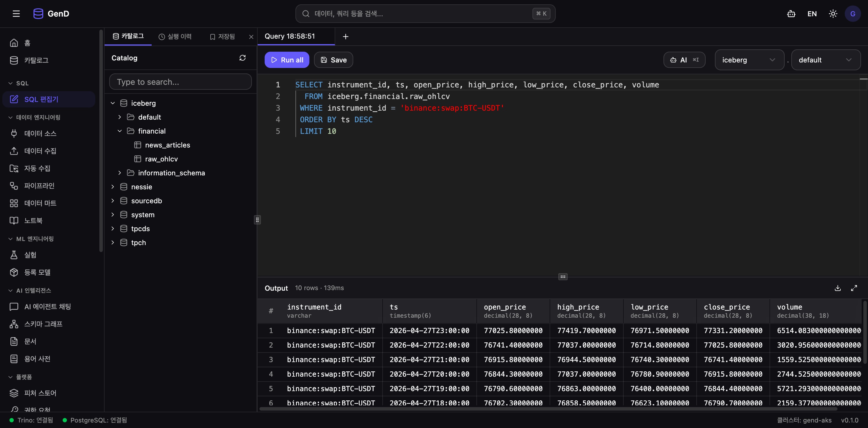The width and height of the screenshot is (868, 428).
Task: Refresh the Catalog tree
Action: coord(242,58)
